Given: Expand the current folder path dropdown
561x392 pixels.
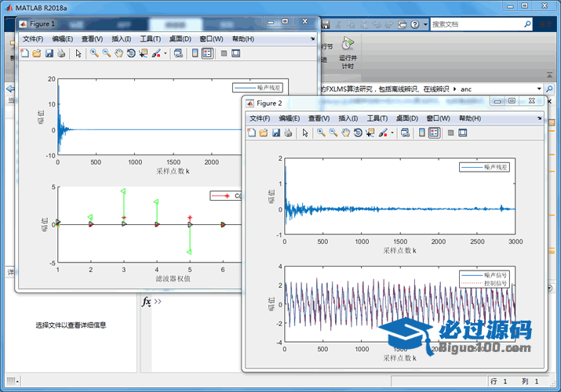Looking at the screenshot, I should pyautogui.click(x=539, y=89).
